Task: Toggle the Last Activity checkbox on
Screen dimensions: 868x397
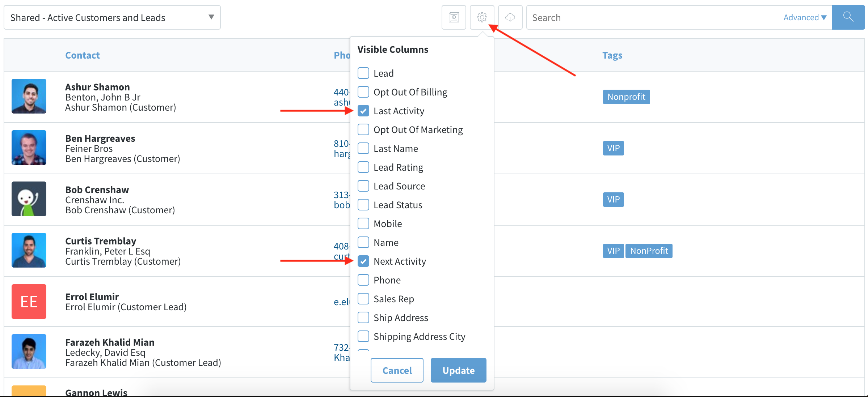Action: click(x=364, y=111)
